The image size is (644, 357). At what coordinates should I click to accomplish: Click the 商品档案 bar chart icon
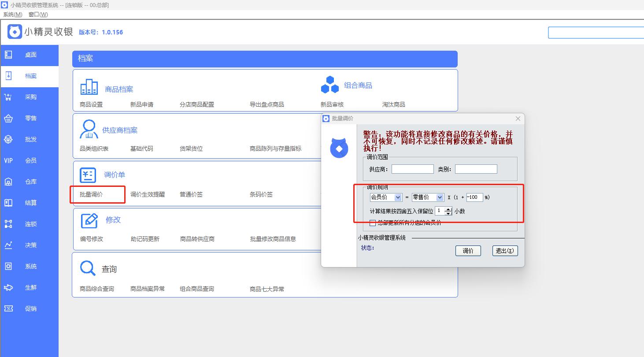(89, 87)
